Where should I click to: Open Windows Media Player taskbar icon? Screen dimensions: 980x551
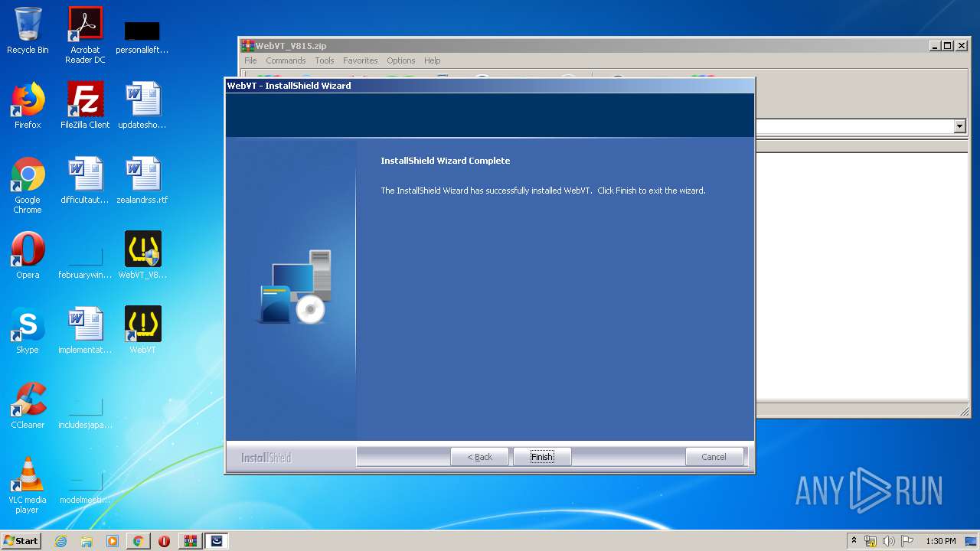(113, 541)
